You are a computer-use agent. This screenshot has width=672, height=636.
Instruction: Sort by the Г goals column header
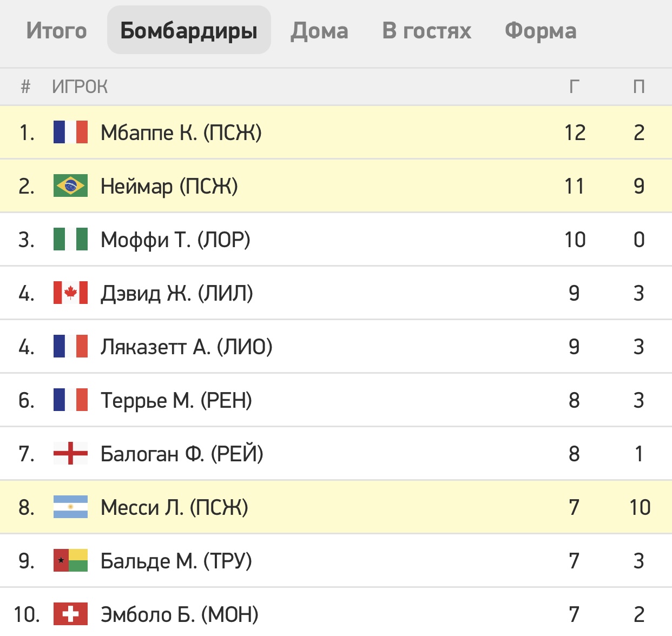point(575,87)
